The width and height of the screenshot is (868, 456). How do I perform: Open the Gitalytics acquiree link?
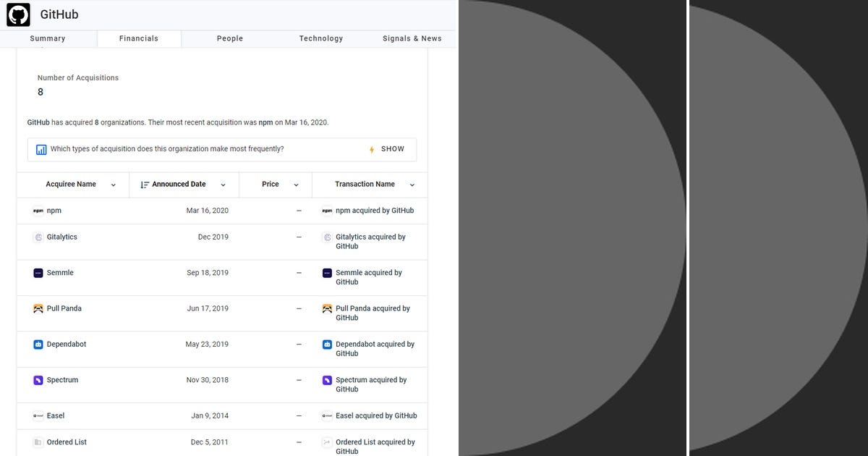pos(62,237)
